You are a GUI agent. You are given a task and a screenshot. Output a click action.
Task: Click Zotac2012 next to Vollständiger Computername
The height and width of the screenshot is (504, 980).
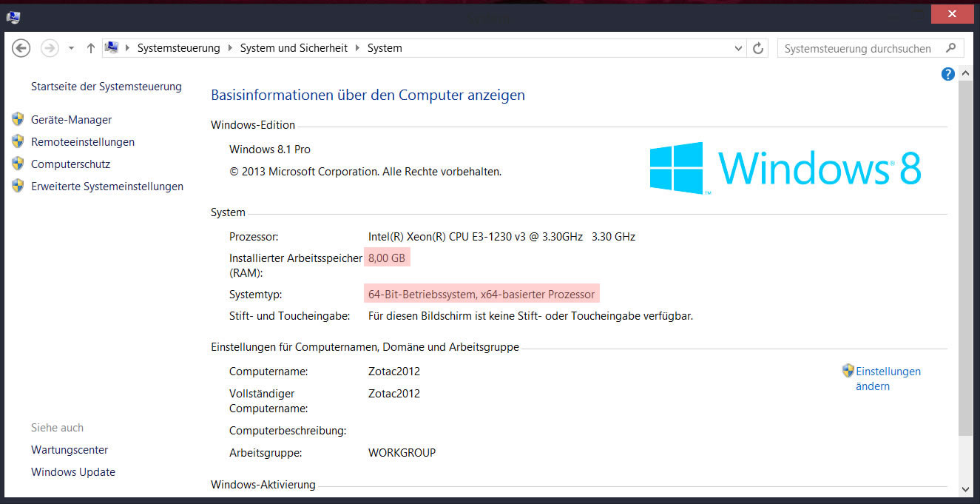[x=394, y=394]
